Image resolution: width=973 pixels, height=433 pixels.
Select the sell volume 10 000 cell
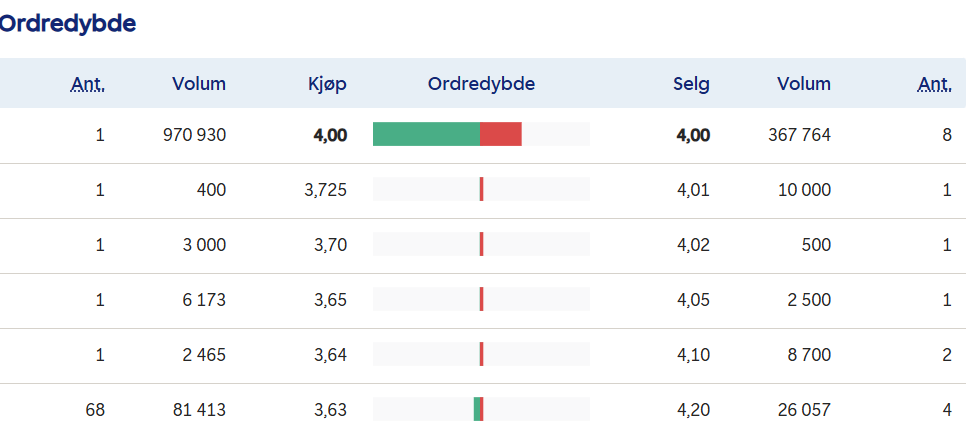803,190
